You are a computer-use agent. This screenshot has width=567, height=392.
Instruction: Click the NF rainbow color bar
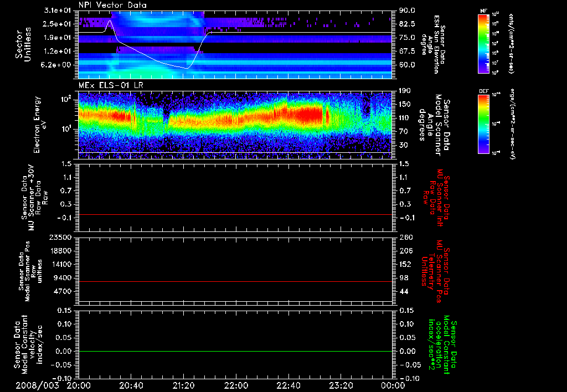pos(483,43)
